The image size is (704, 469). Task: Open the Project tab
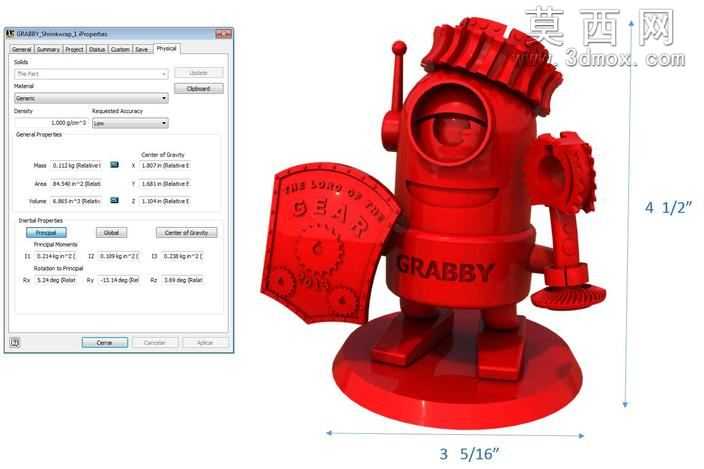click(x=74, y=49)
